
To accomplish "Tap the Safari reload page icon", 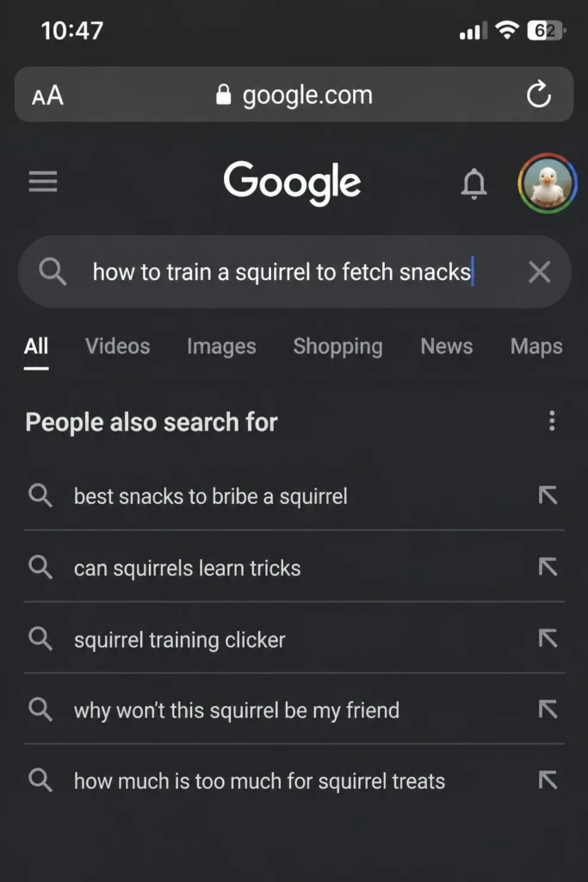I will point(539,95).
